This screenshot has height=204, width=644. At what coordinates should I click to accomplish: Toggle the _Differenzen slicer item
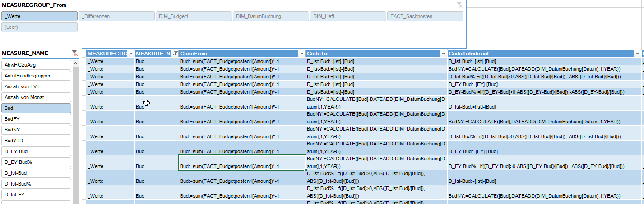117,16
